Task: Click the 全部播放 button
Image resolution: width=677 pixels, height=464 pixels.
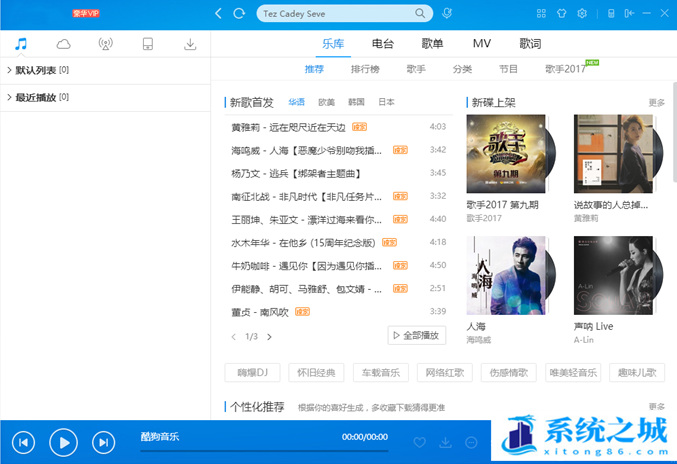Action: coord(417,335)
